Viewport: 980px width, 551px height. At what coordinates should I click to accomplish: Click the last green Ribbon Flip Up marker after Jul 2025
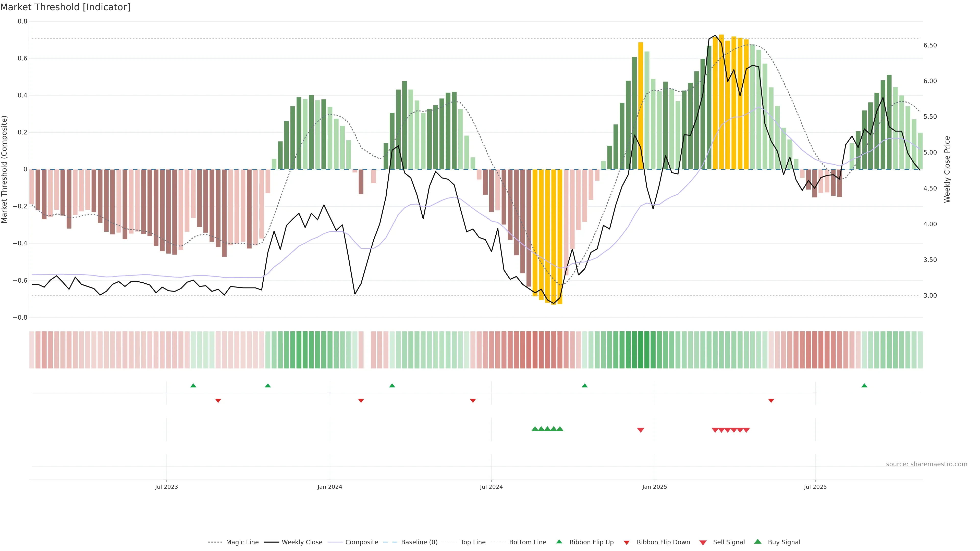(864, 386)
